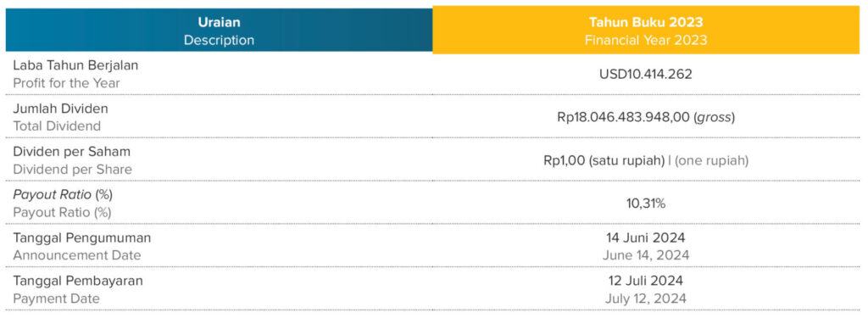
Task: Click the 12 Juli 2024 payment date
Action: click(x=645, y=281)
